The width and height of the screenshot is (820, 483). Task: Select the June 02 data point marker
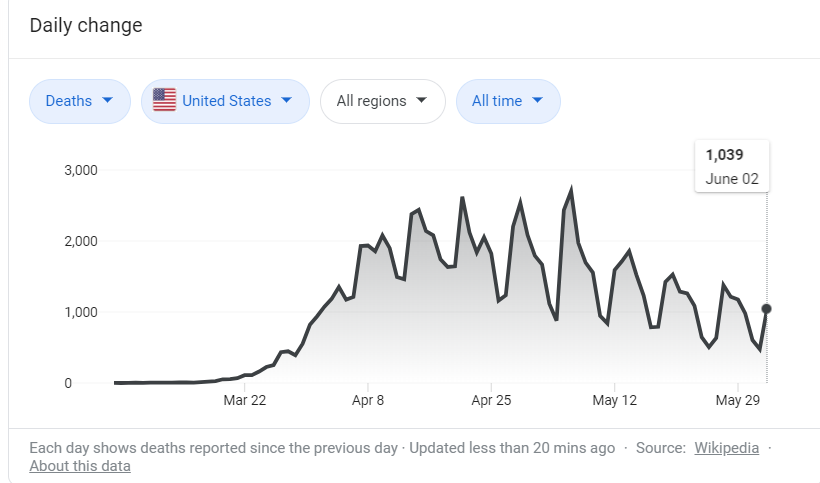pyautogui.click(x=767, y=309)
